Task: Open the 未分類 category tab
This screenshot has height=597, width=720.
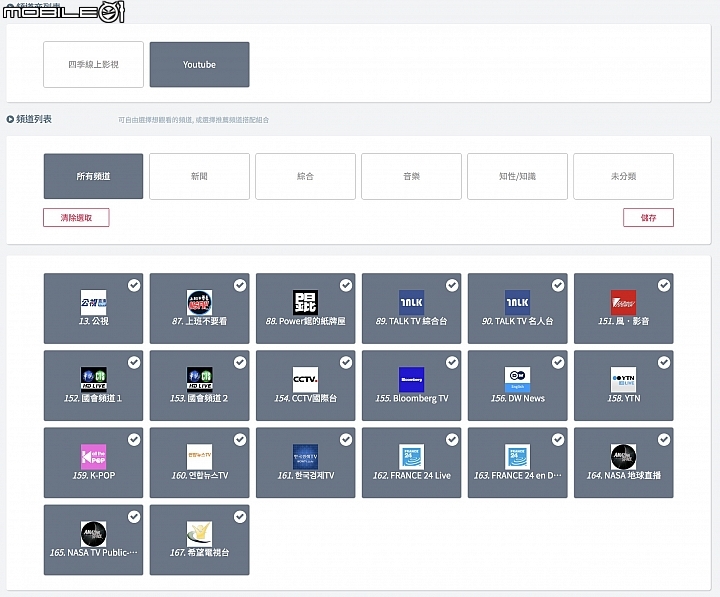Action: pyautogui.click(x=624, y=176)
